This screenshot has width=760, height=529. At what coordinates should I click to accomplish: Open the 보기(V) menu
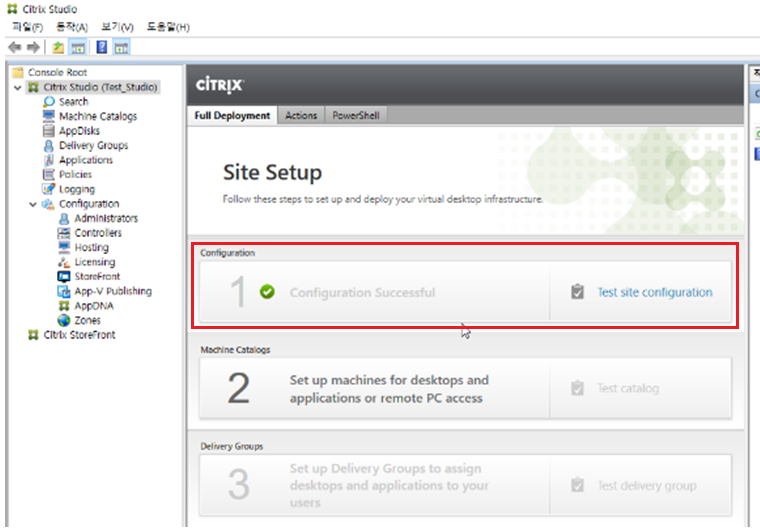117,27
